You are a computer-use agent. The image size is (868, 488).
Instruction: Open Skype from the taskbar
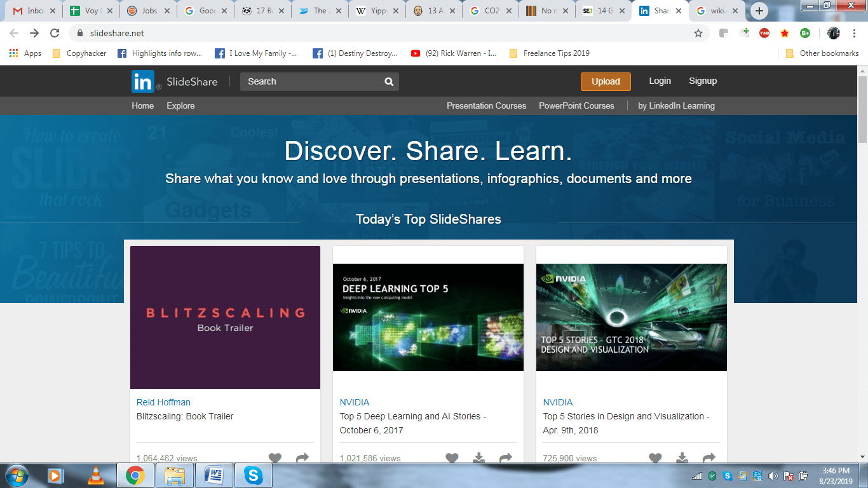pyautogui.click(x=254, y=475)
